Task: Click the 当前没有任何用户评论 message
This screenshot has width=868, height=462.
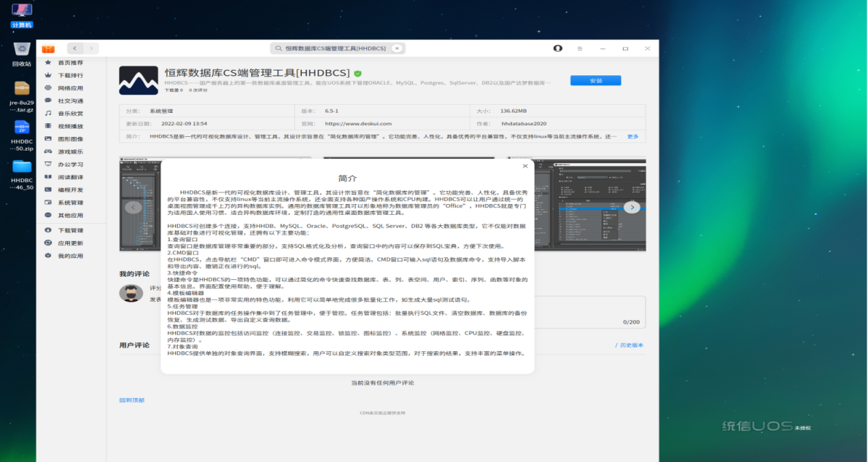Action: tap(383, 383)
